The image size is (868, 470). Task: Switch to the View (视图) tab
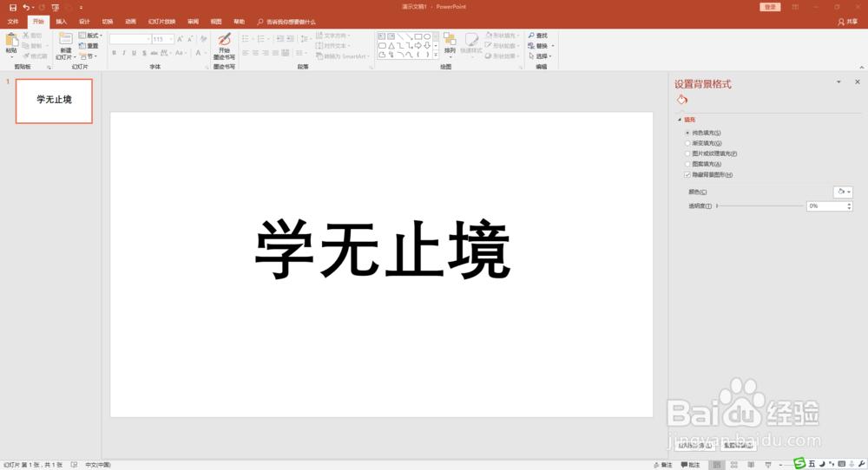click(x=216, y=22)
